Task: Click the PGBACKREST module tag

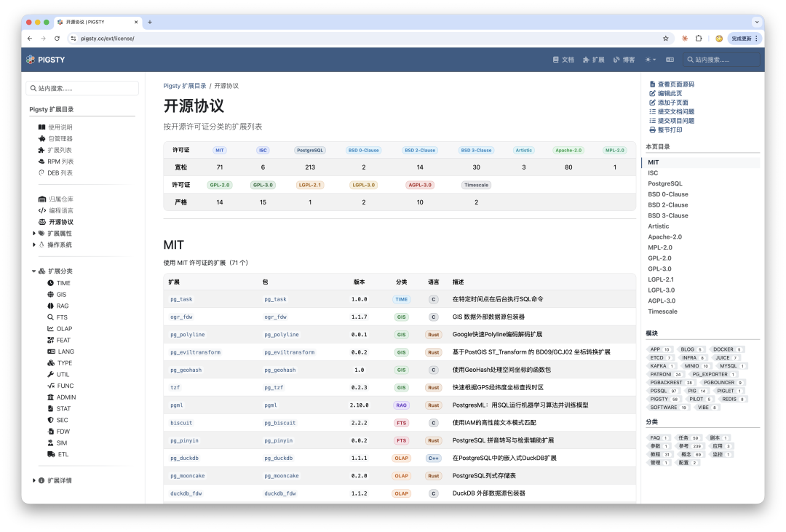Action: [671, 383]
